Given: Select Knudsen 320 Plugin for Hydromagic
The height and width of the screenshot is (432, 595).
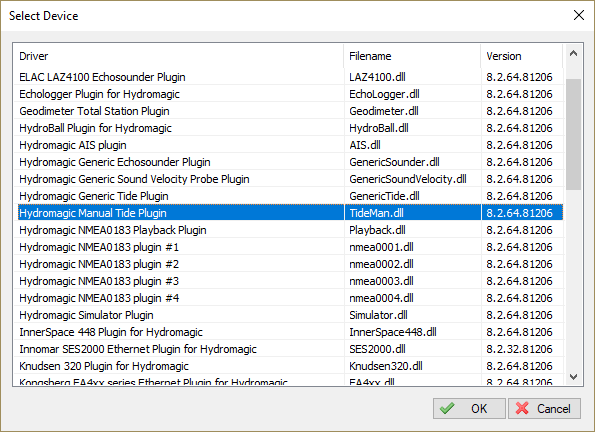Looking at the screenshot, I should [x=104, y=366].
